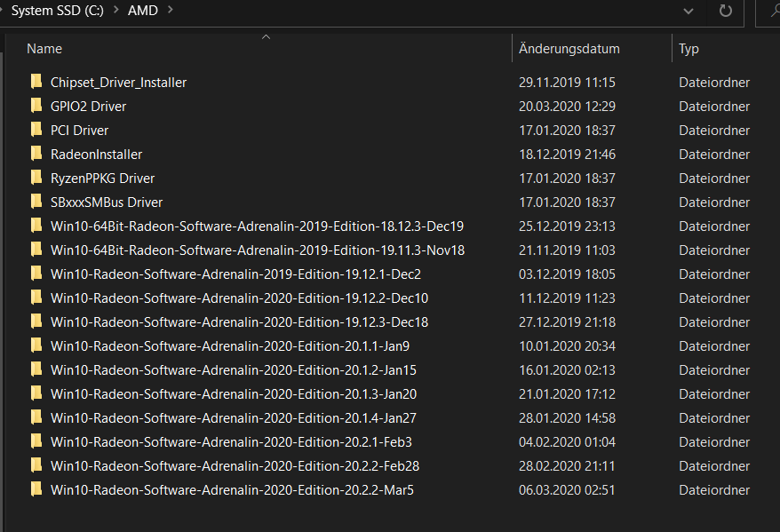
Task: Open the GPIO2 Driver folder icon
Action: coord(36,106)
